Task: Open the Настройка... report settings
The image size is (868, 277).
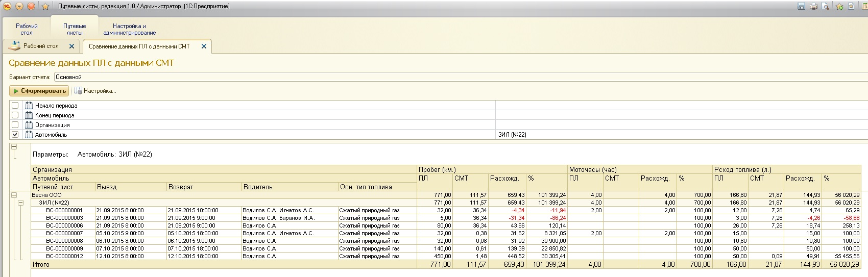Action: (95, 91)
